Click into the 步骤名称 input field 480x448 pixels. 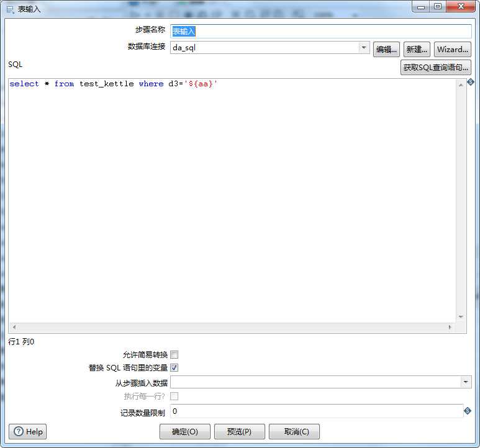tap(321, 31)
